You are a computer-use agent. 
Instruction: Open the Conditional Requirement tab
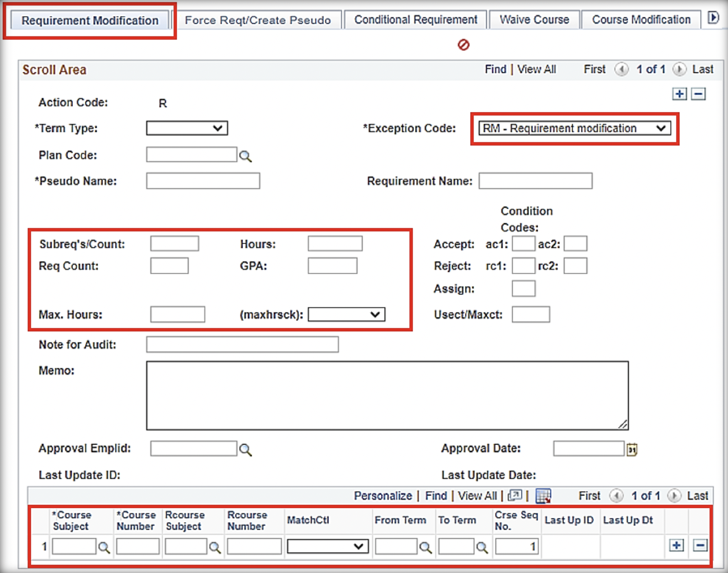(415, 19)
